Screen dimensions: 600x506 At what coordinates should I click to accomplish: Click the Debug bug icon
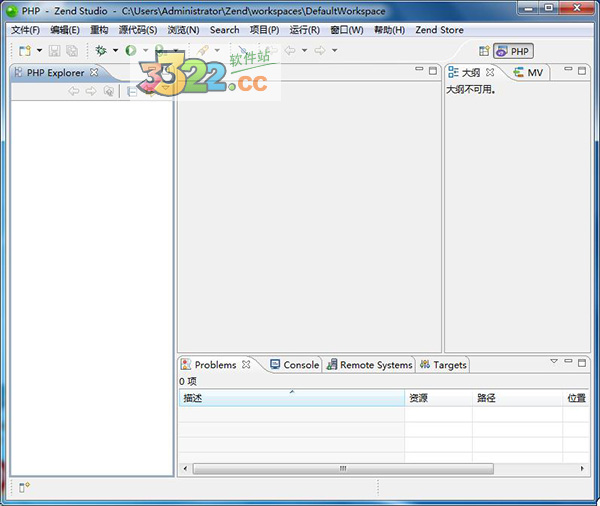(x=101, y=50)
